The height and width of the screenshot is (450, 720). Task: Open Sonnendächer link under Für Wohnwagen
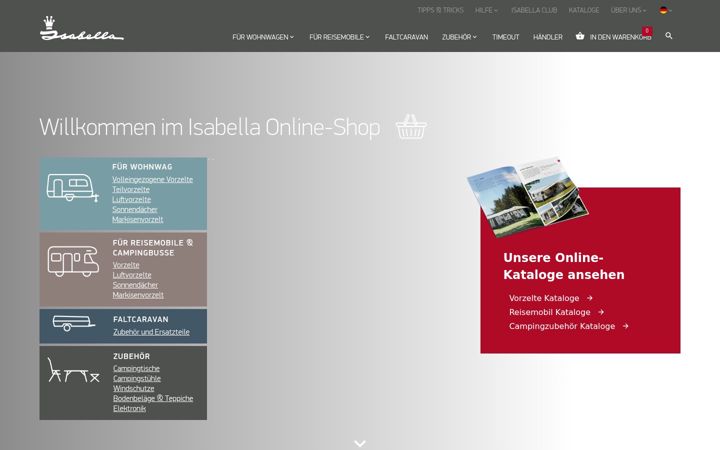click(x=135, y=209)
